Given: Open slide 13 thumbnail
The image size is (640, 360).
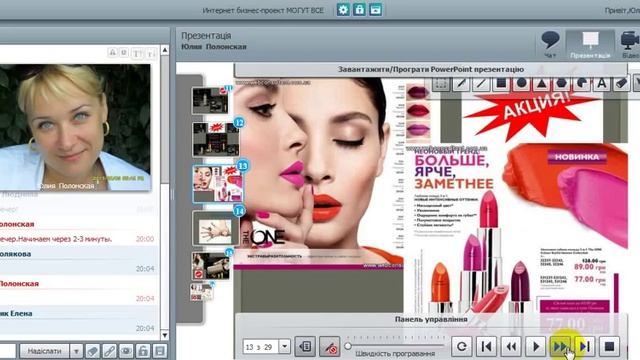Looking at the screenshot, I should pyautogui.click(x=218, y=184).
